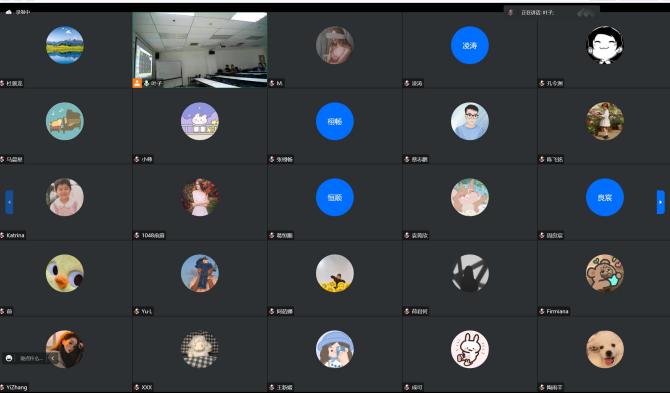Click the emoji icon in the chat bubble
Screen dimensions: 670x393
click(10, 358)
